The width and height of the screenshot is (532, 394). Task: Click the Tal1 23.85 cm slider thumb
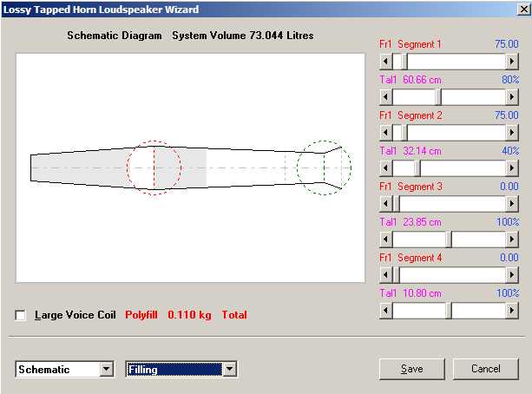[x=449, y=240]
